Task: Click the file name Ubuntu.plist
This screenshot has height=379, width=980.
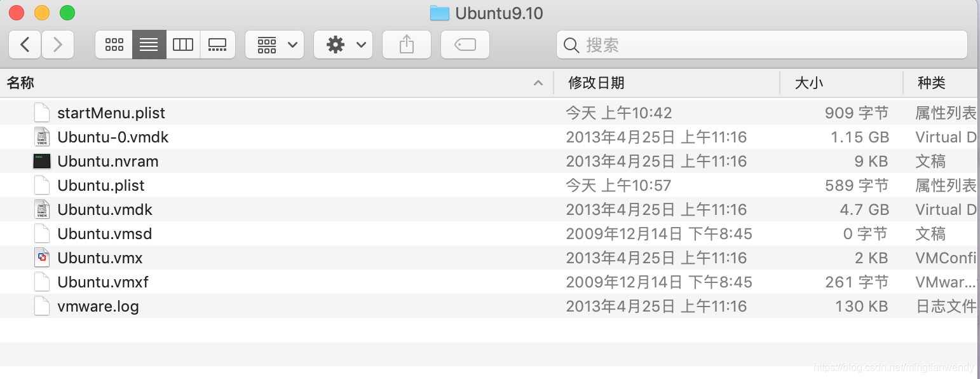Action: tap(101, 186)
